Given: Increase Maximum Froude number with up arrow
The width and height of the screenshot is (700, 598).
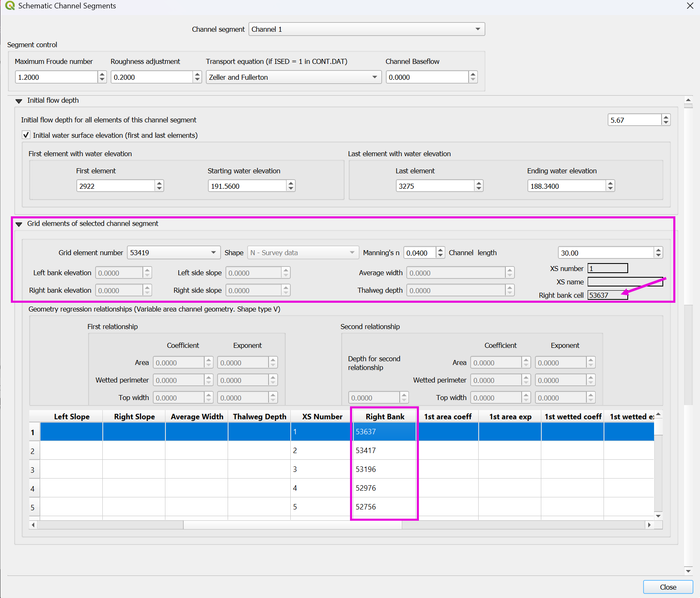Looking at the screenshot, I should 102,74.
